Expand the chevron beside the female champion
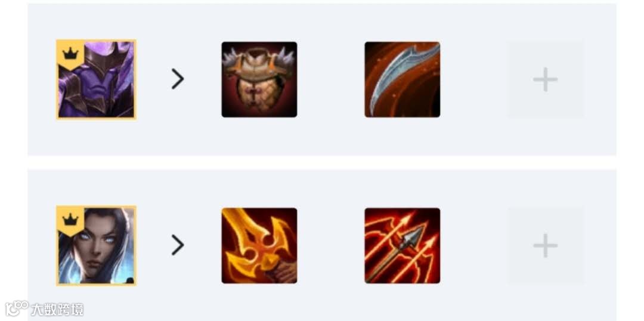 [x=178, y=245]
